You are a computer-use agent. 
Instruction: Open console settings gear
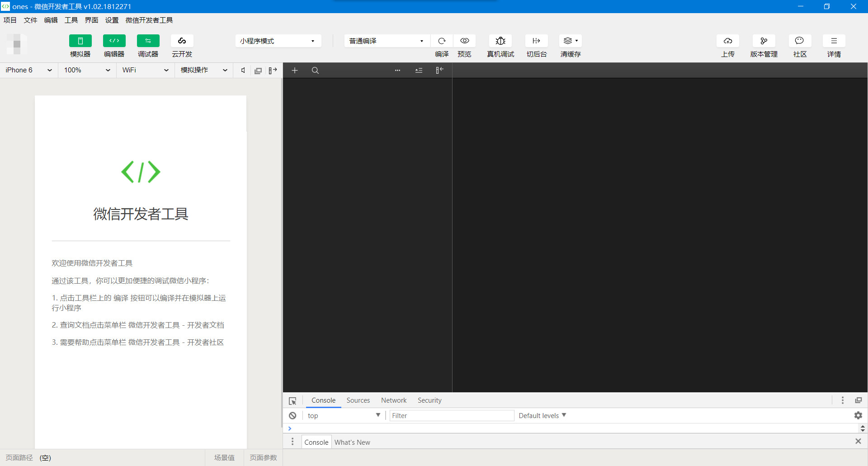(858, 415)
